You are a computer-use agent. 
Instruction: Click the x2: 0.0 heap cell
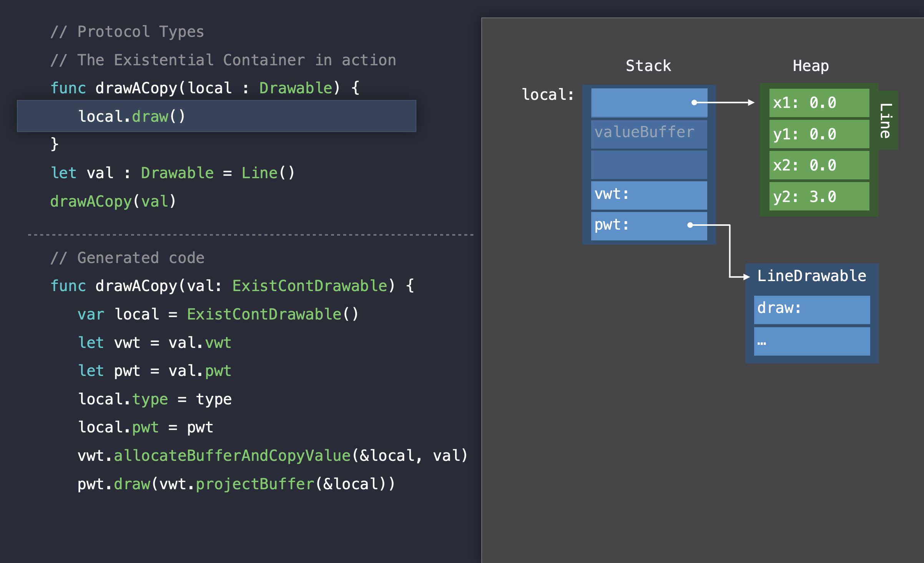tap(819, 166)
